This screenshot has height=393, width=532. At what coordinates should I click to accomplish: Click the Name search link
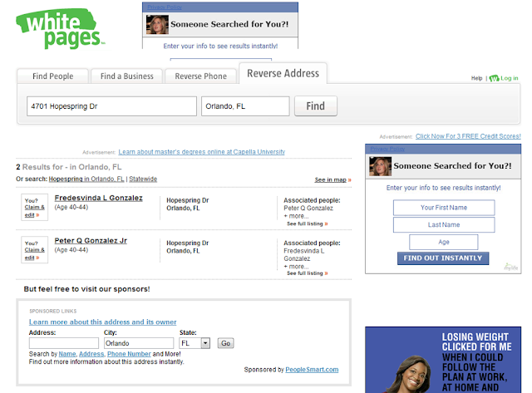[x=67, y=354]
